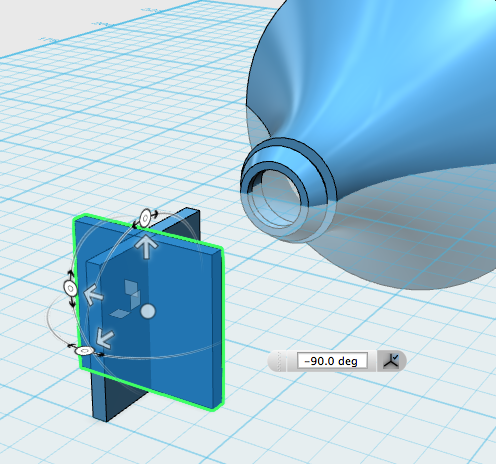Click the flat horizontal planar-move square
The height and width of the screenshot is (464, 496).
pyautogui.click(x=119, y=313)
